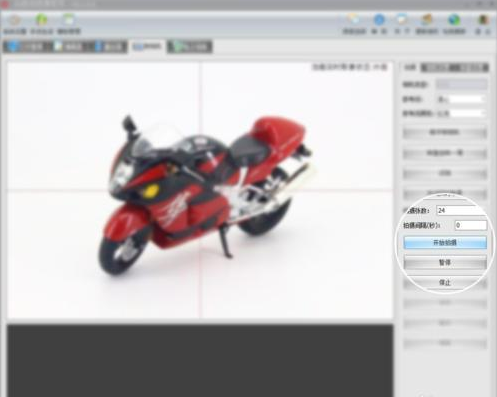Click the yellow folder icon in the right toolbar group
This screenshot has width=497, height=397.
[x=354, y=20]
